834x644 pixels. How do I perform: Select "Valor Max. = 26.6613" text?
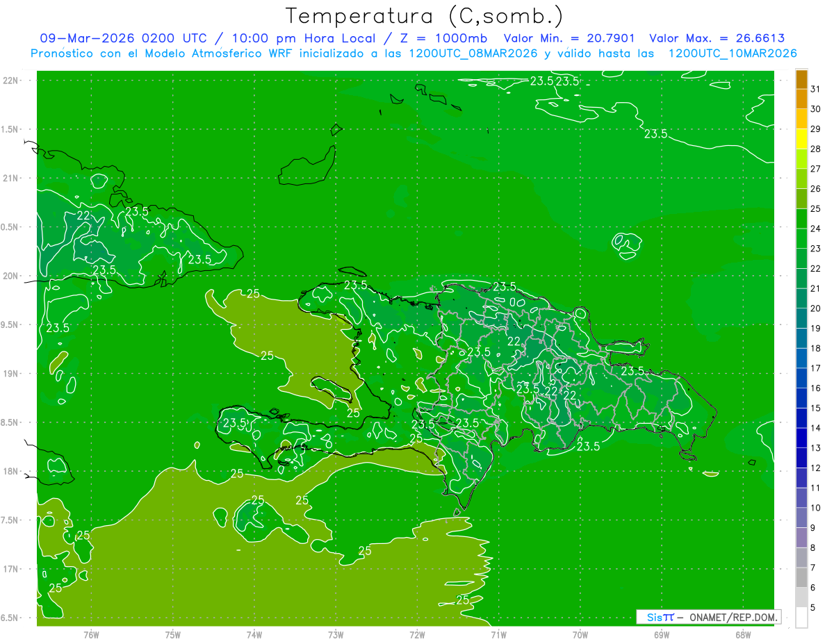click(717, 39)
